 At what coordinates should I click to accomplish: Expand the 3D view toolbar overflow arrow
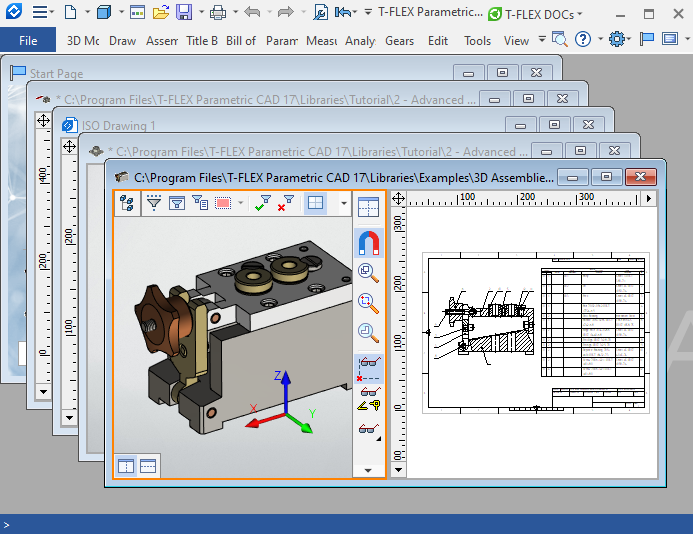tap(343, 203)
